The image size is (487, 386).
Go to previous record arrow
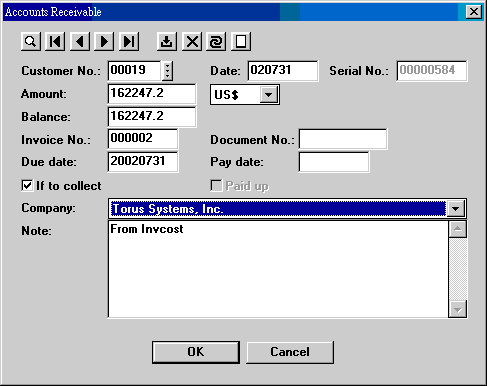pyautogui.click(x=80, y=42)
